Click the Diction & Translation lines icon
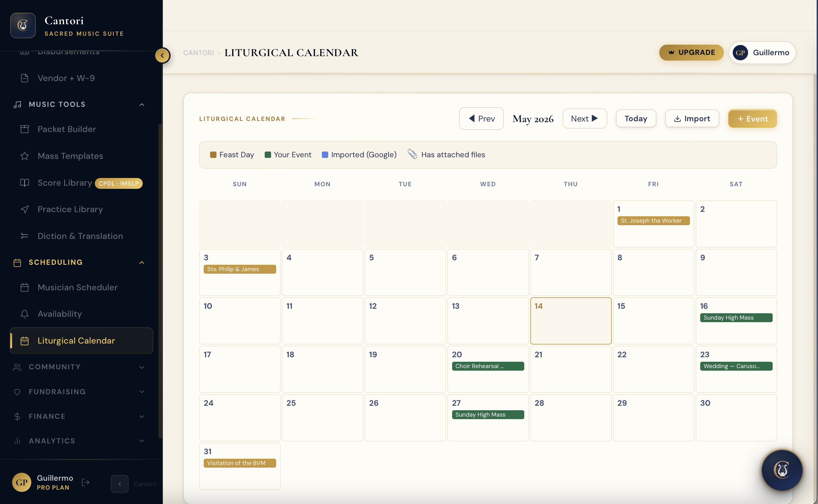The width and height of the screenshot is (818, 504). point(24,236)
